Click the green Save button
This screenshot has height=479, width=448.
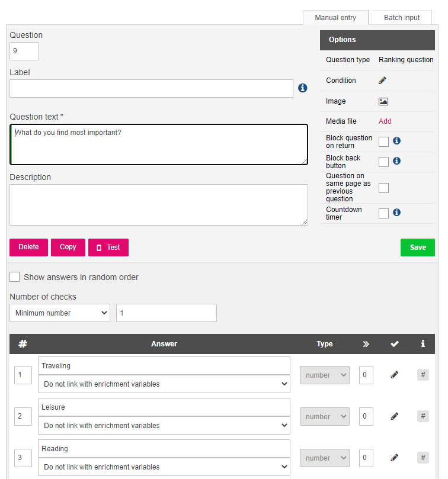pos(417,247)
